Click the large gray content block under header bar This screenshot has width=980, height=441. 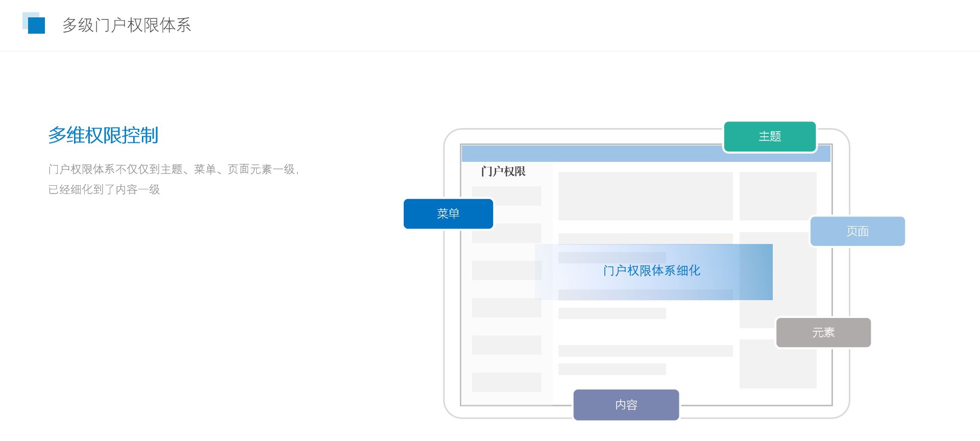(x=645, y=197)
